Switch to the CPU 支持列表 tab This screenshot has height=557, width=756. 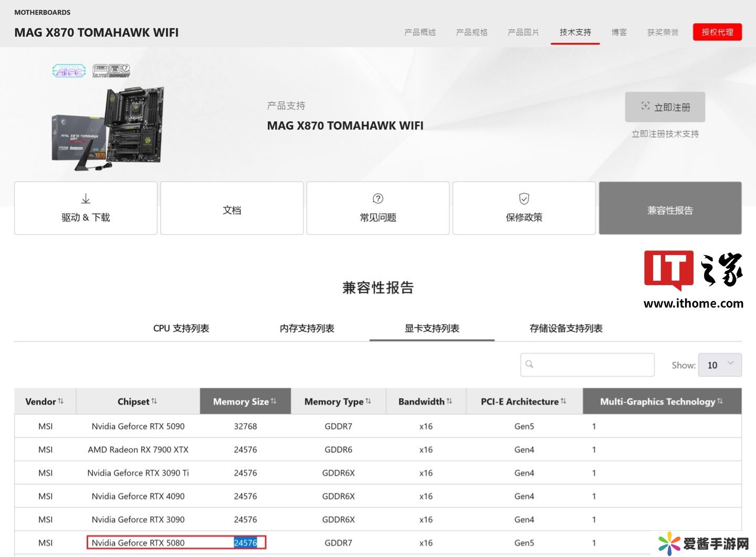point(181,329)
